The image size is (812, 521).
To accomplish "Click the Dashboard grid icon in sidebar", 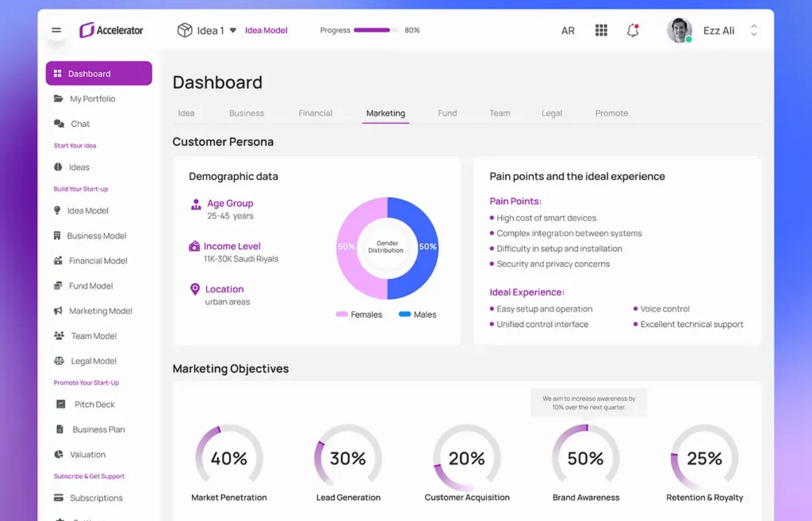I will (58, 74).
